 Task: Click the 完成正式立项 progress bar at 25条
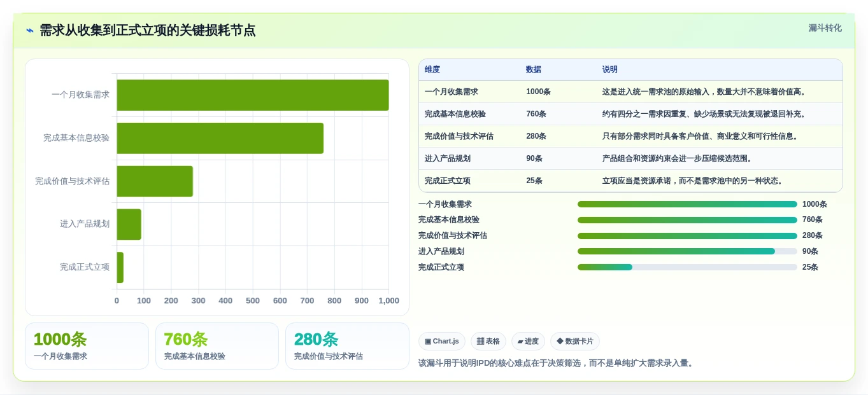[x=687, y=267]
